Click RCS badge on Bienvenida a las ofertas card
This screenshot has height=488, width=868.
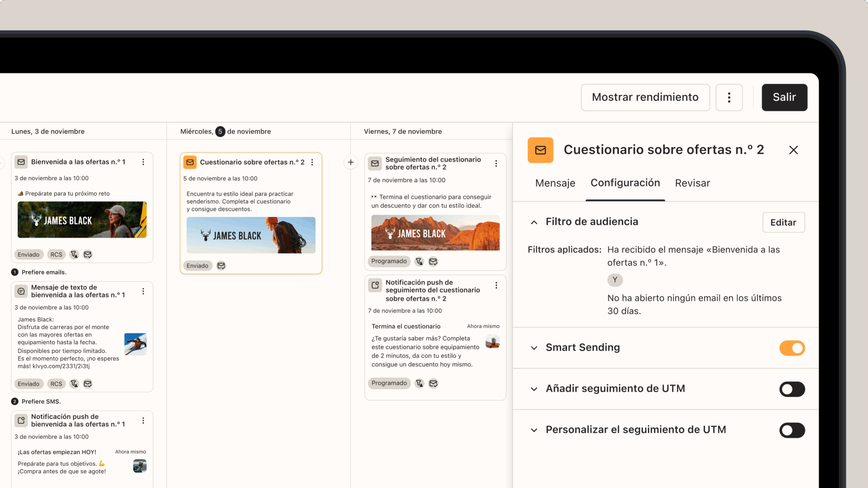pyautogui.click(x=56, y=255)
